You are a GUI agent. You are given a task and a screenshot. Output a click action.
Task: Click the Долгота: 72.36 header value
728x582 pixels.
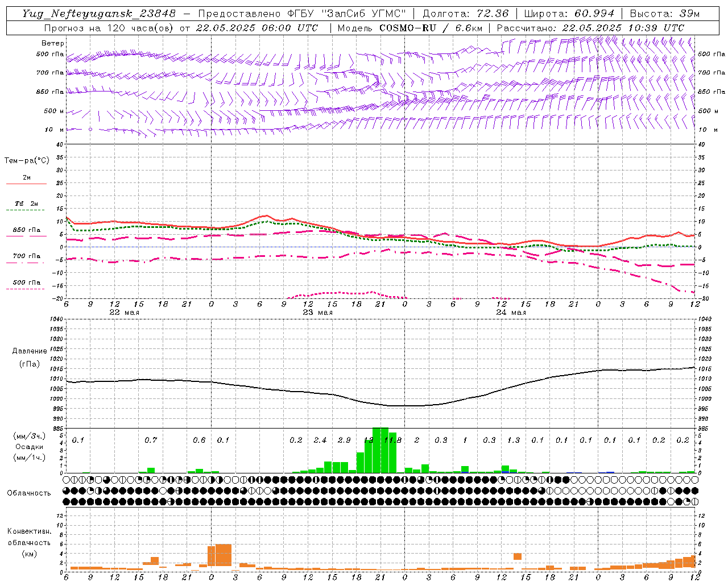466,14
